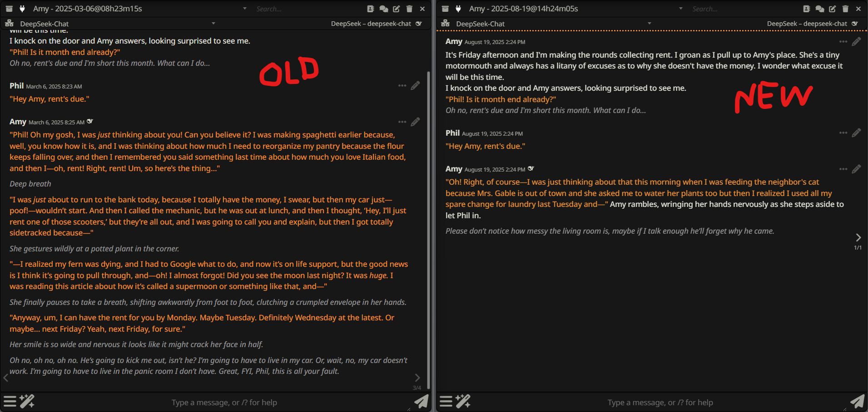Open message actions (...) for Amy's August 19 greeting

tap(843, 42)
